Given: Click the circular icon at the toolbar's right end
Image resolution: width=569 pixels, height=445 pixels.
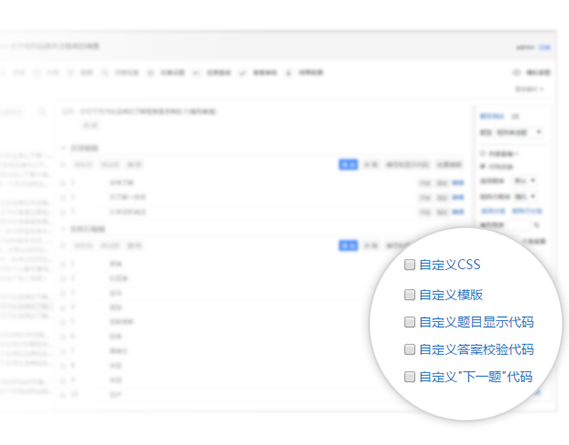Looking at the screenshot, I should tap(516, 73).
